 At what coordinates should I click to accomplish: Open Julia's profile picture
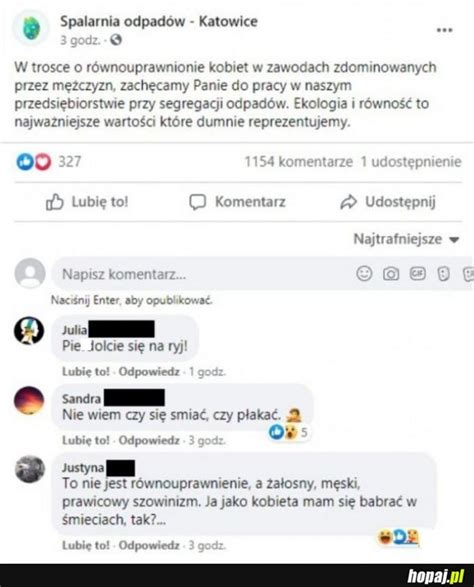tap(29, 330)
